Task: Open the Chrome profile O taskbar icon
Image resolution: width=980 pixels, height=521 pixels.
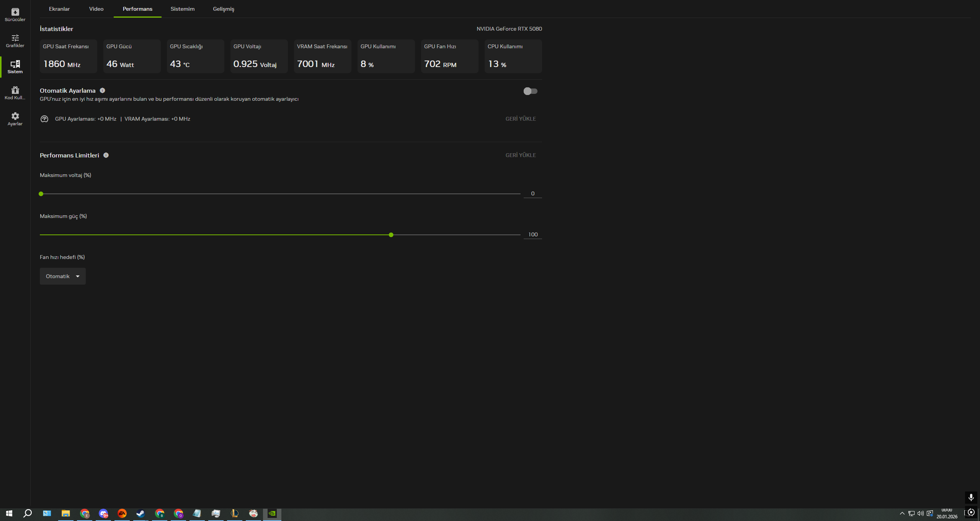Action: (x=178, y=513)
